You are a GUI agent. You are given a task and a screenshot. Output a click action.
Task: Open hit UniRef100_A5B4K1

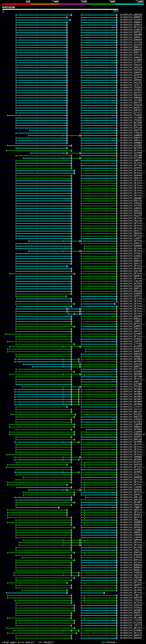(x=131, y=22)
